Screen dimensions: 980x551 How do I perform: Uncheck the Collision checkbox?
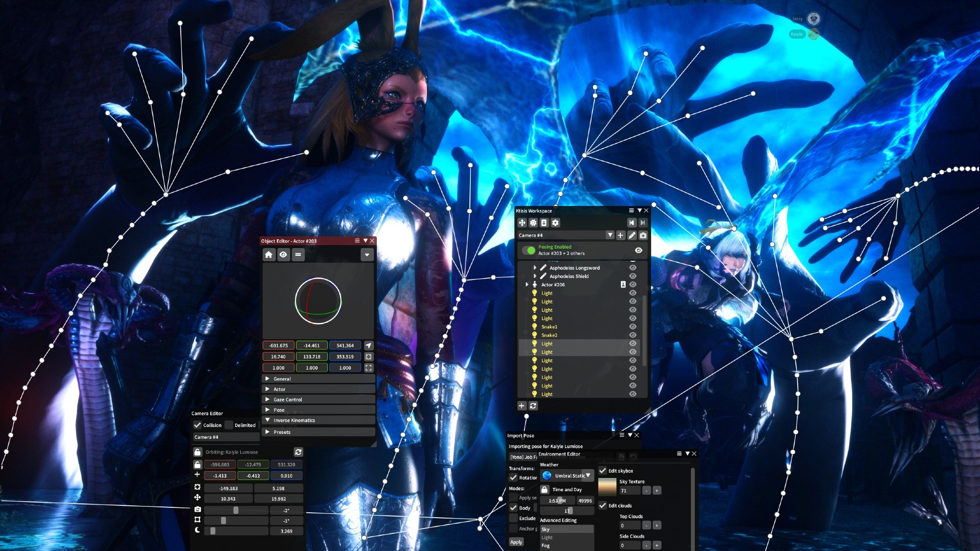pos(197,425)
